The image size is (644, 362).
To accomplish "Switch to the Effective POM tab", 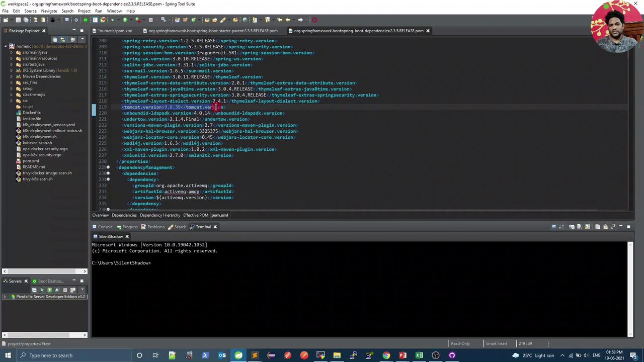I will 196,215.
